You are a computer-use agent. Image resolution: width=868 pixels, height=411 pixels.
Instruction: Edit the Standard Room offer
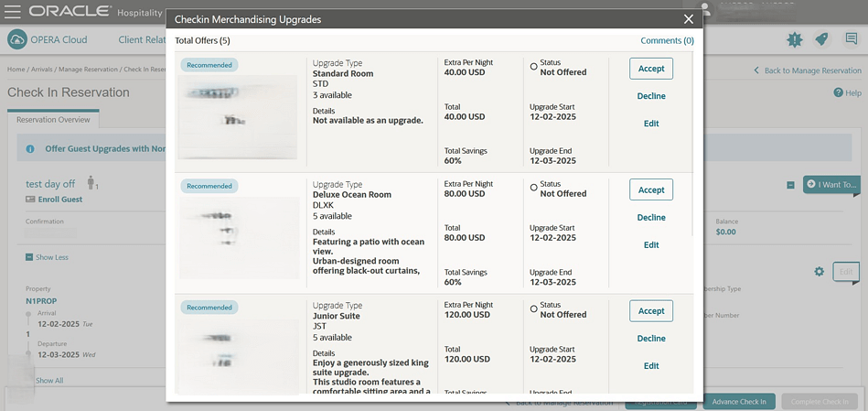651,124
